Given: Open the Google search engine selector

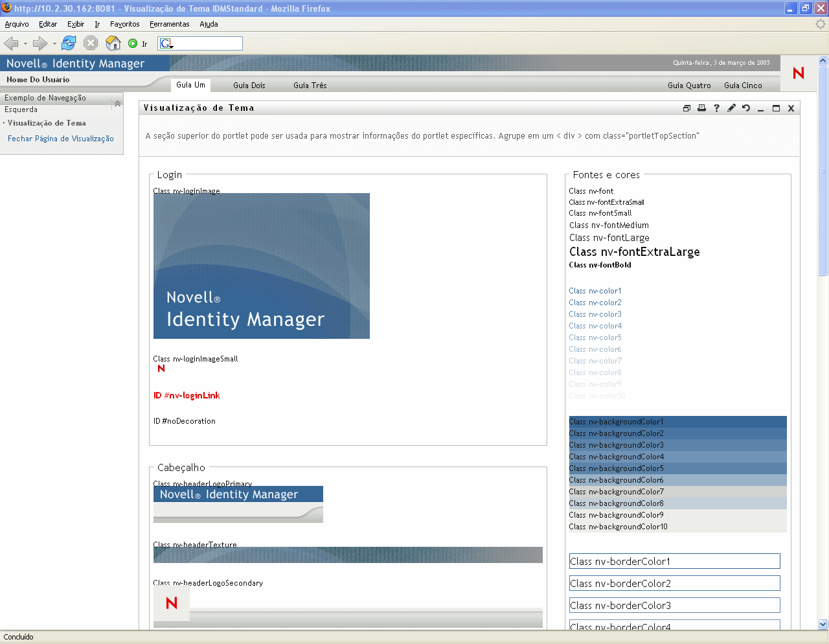Looking at the screenshot, I should 166,43.
